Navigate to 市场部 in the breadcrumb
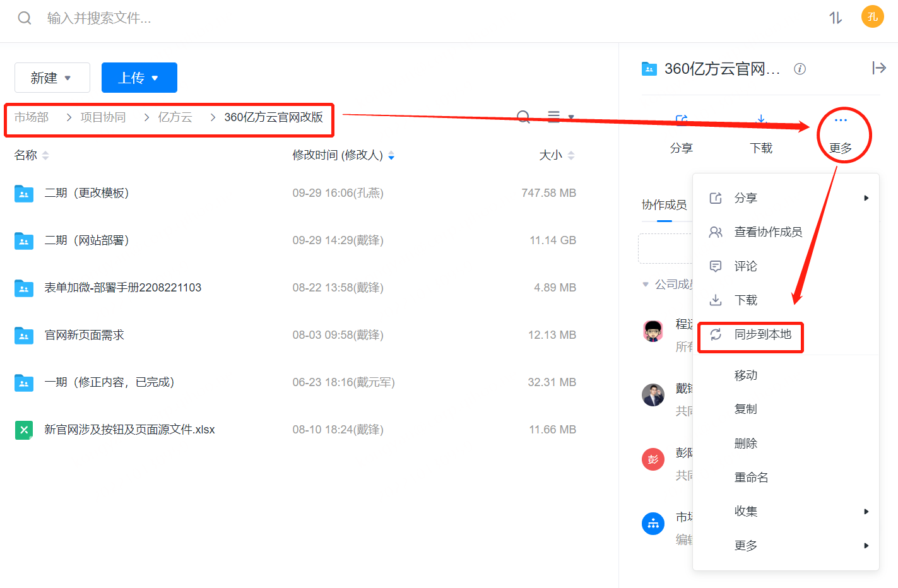 coord(32,117)
